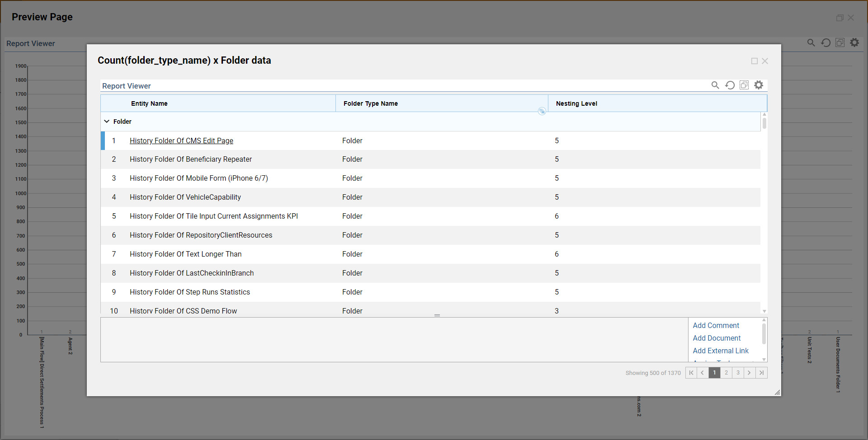Open the dialog's Report Viewer settings gear
Image resolution: width=868 pixels, height=440 pixels.
(x=759, y=85)
